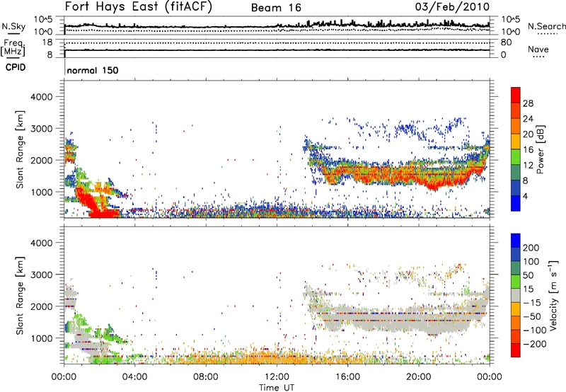Viewport: 566px width, 392px height.
Task: Click the '4000' tick on power panel
Action: (x=42, y=97)
